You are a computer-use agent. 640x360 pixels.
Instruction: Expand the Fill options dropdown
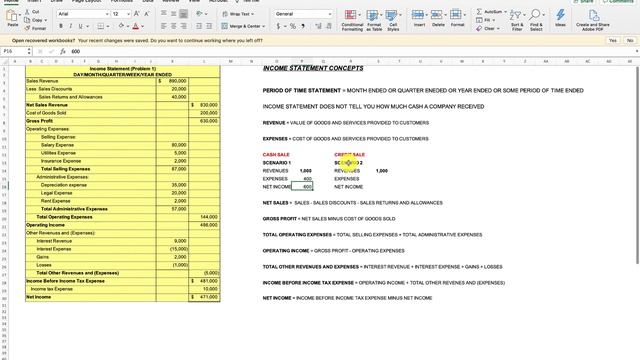(x=493, y=20)
